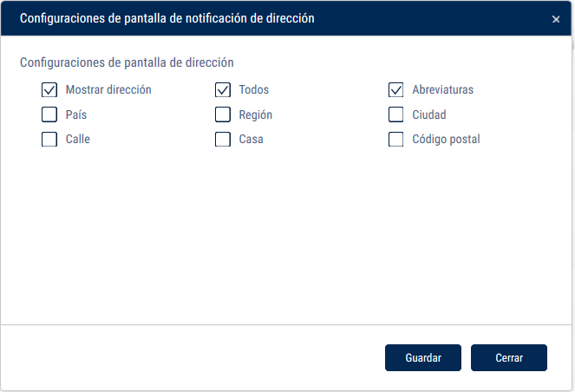Uncheck the Todos checkbox
The width and height of the screenshot is (575, 392).
[223, 89]
